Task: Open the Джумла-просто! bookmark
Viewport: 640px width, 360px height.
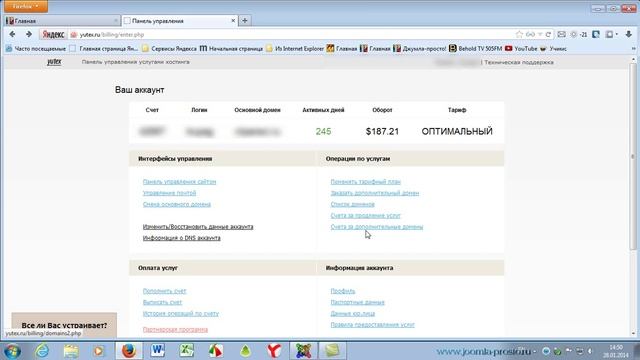Action: [420, 49]
